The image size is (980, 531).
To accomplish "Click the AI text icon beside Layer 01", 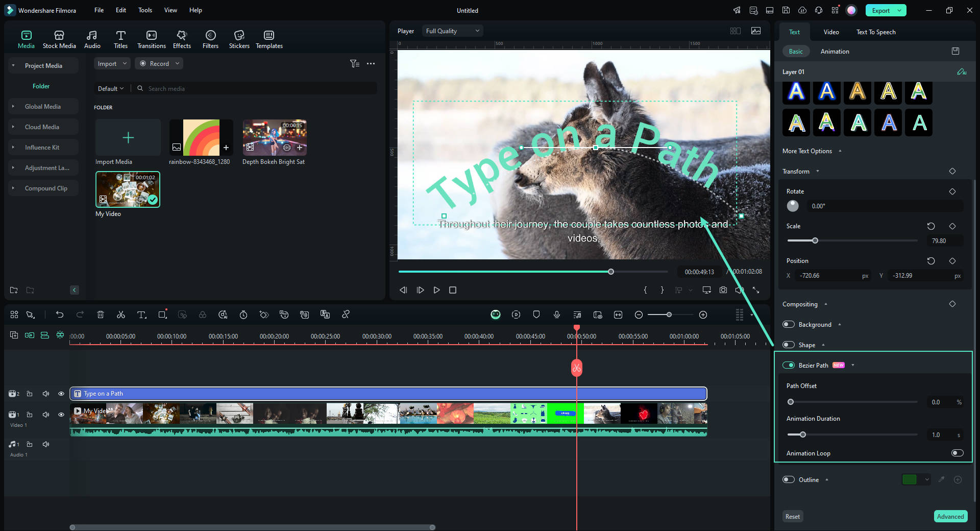I will pyautogui.click(x=962, y=72).
